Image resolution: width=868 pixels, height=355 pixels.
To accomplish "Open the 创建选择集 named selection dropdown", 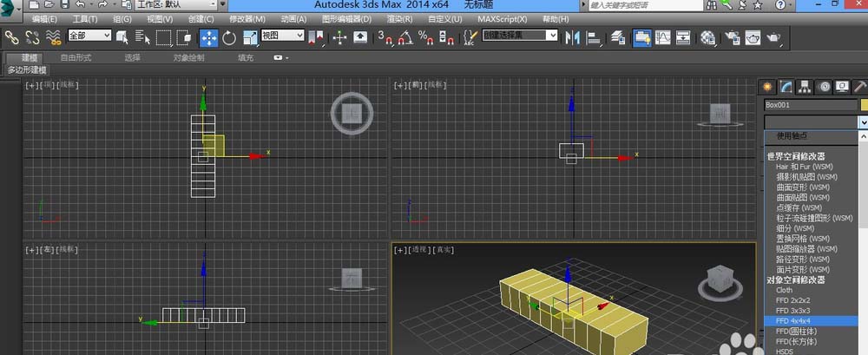I will click(x=520, y=36).
